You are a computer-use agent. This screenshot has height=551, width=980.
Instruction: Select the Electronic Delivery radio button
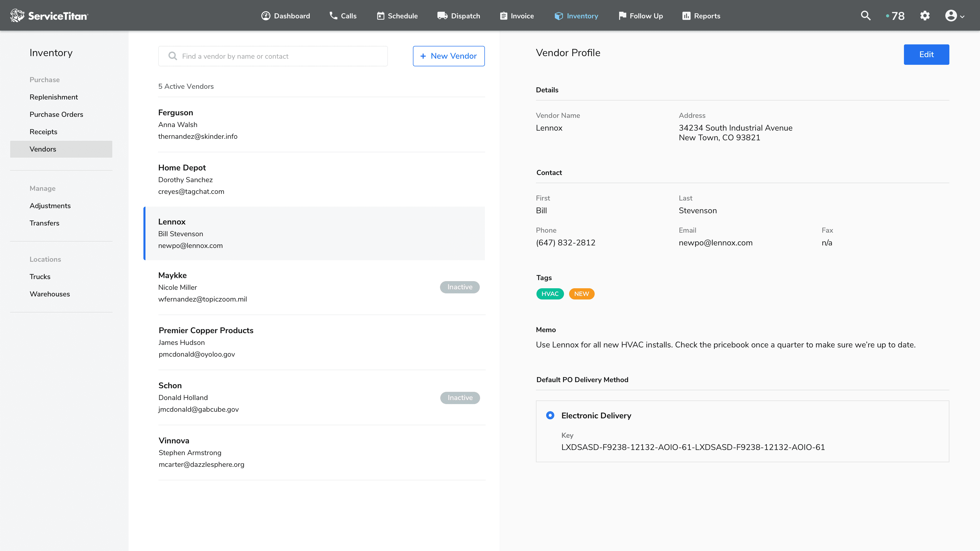point(550,415)
